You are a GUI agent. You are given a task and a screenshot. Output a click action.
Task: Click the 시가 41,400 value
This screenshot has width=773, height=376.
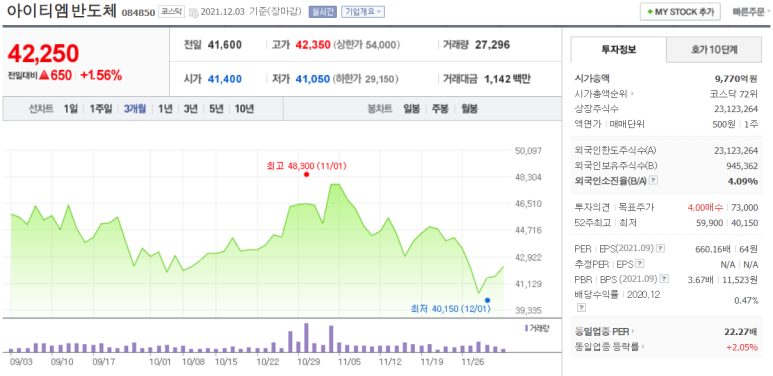[225, 79]
